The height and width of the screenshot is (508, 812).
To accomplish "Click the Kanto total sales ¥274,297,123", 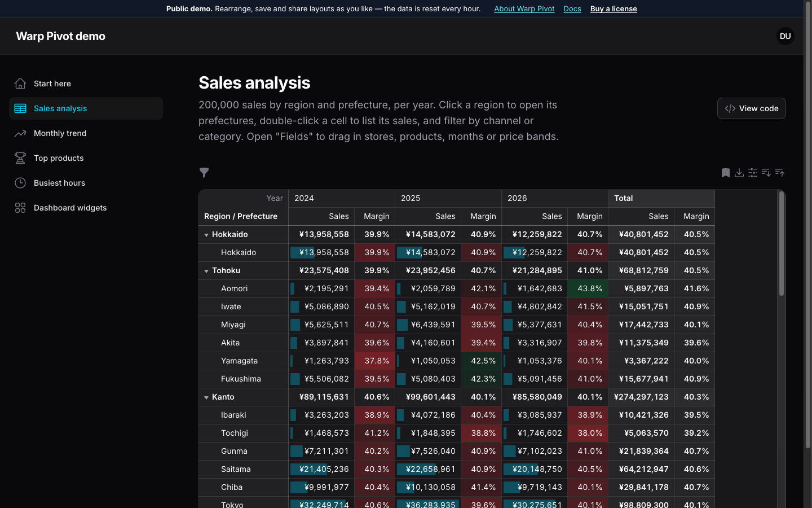I will (x=641, y=397).
